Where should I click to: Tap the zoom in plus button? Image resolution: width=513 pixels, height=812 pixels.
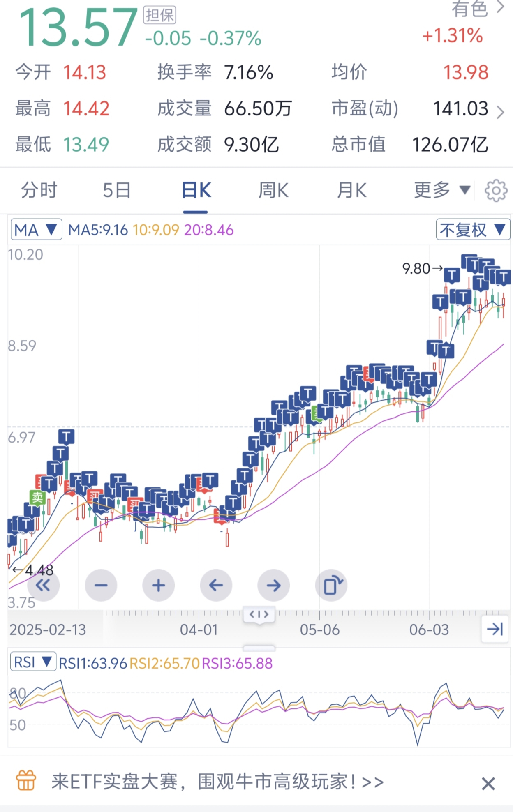[x=158, y=585]
